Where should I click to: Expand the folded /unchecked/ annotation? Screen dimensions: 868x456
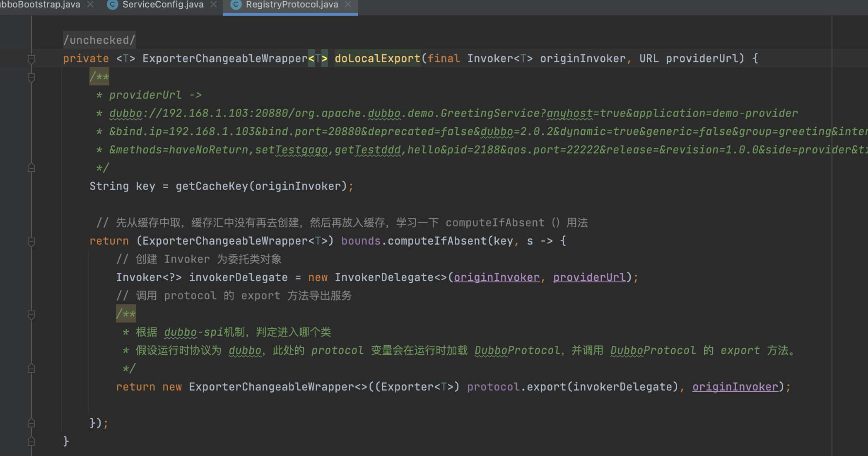(x=99, y=40)
